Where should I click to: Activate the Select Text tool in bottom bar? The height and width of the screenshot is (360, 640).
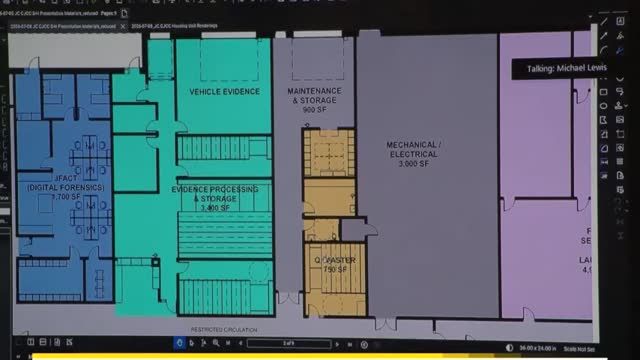click(x=204, y=343)
